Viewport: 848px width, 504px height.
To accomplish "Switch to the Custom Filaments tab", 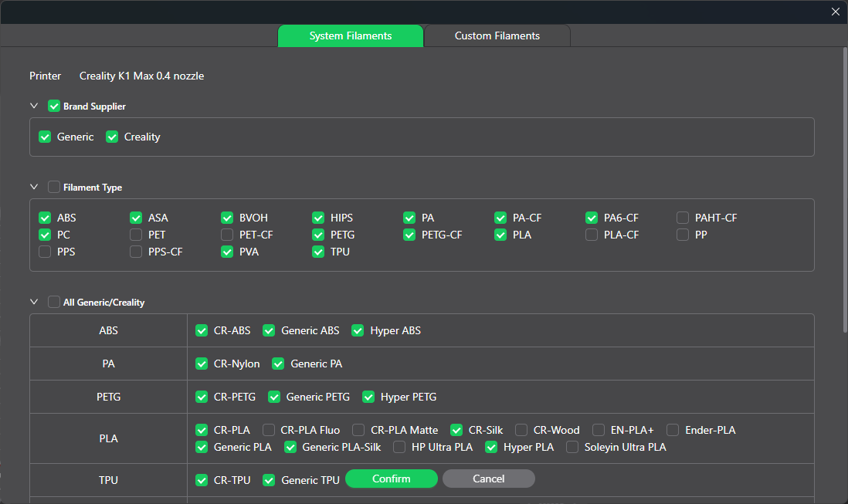I will (x=497, y=36).
